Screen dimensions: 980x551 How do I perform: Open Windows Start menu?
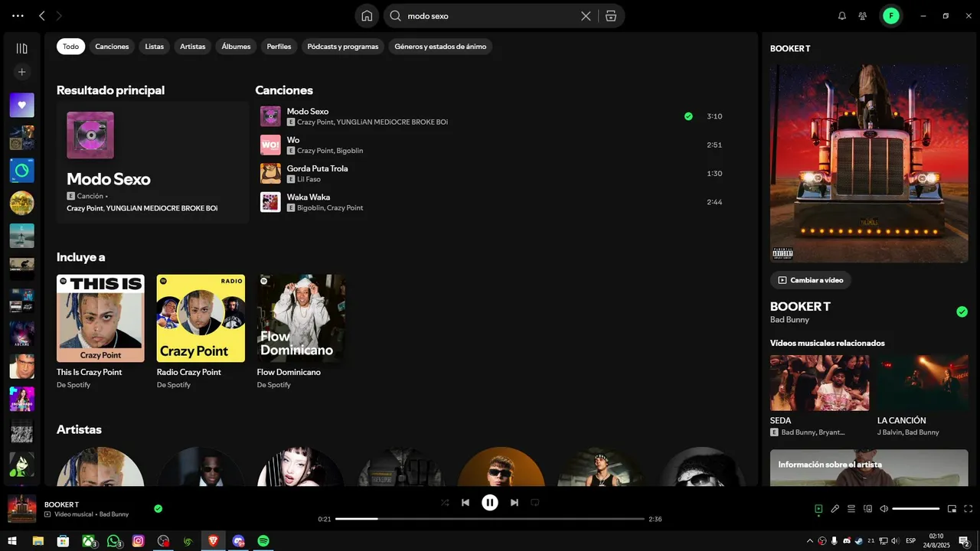point(13,541)
